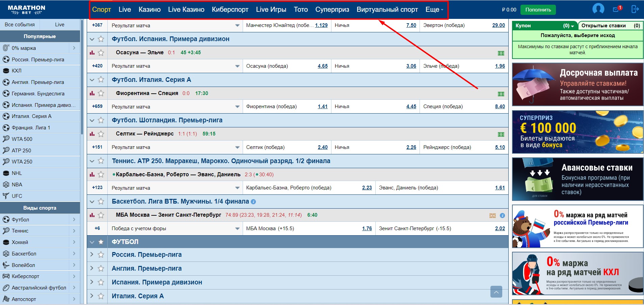Open statistics icon for Селтик — Рейнджерс

point(92,134)
